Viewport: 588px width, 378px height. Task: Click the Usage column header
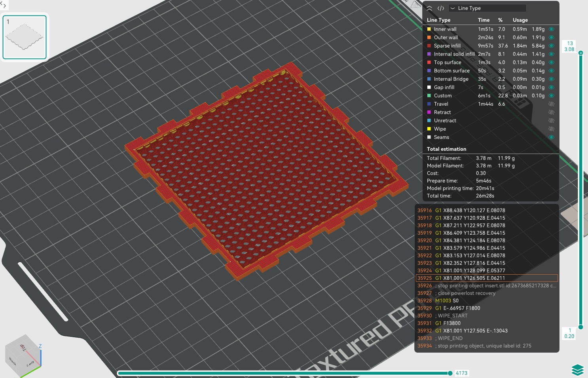pyautogui.click(x=520, y=20)
